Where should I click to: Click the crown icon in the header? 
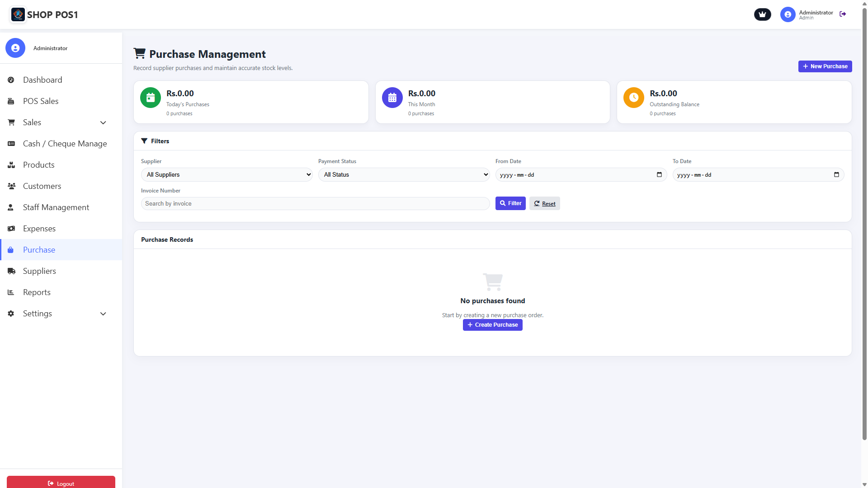click(762, 14)
